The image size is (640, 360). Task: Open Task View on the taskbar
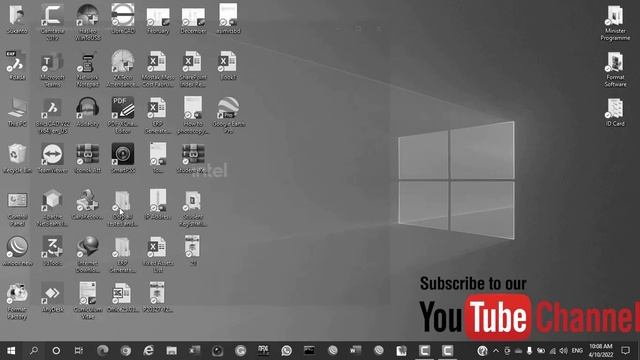79,351
